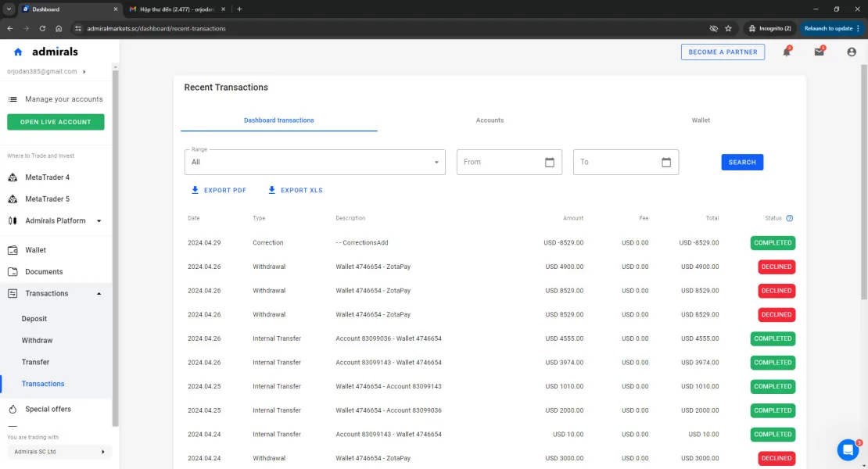Open the messages envelope icon
Screen dimensions: 868x469
[x=820, y=52]
